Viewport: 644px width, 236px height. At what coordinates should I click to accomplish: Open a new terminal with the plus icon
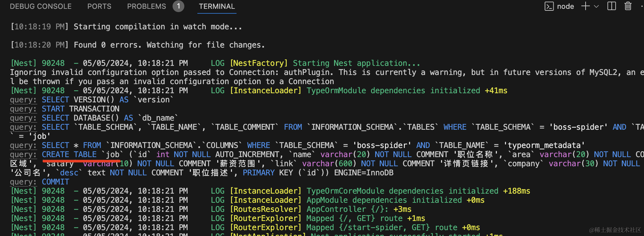586,6
